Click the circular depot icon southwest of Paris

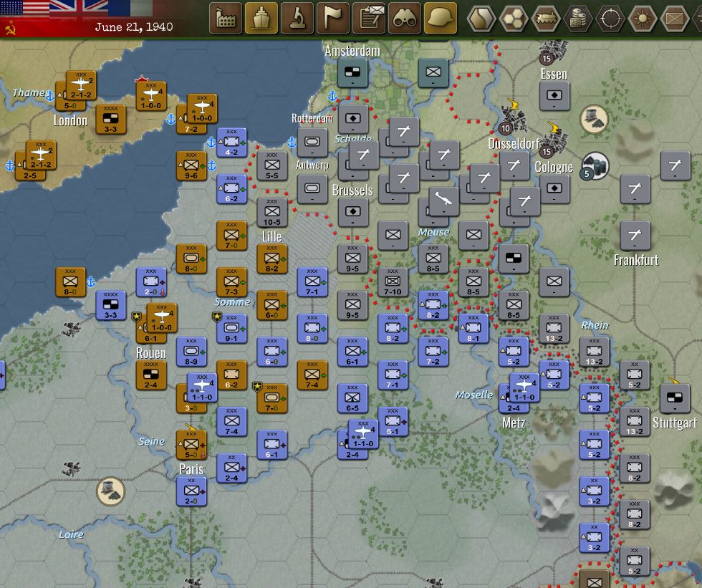pos(110,491)
